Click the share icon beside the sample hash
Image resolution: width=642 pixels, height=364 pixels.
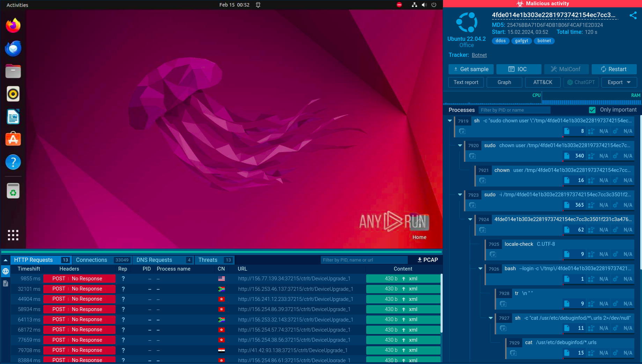pos(633,15)
